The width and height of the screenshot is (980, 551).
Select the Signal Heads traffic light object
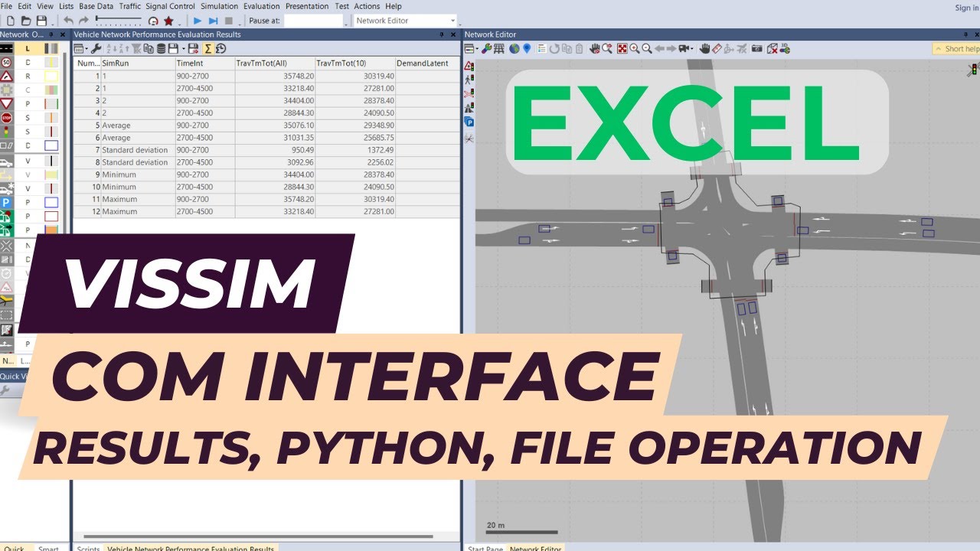[7, 132]
